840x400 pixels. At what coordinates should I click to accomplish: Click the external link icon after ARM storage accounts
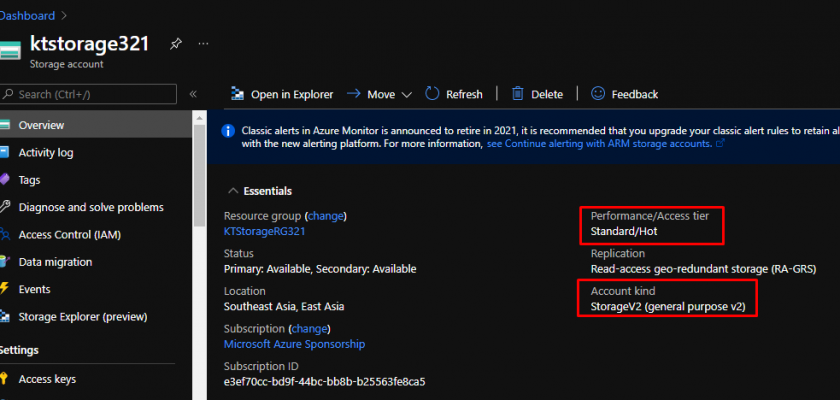pos(721,144)
